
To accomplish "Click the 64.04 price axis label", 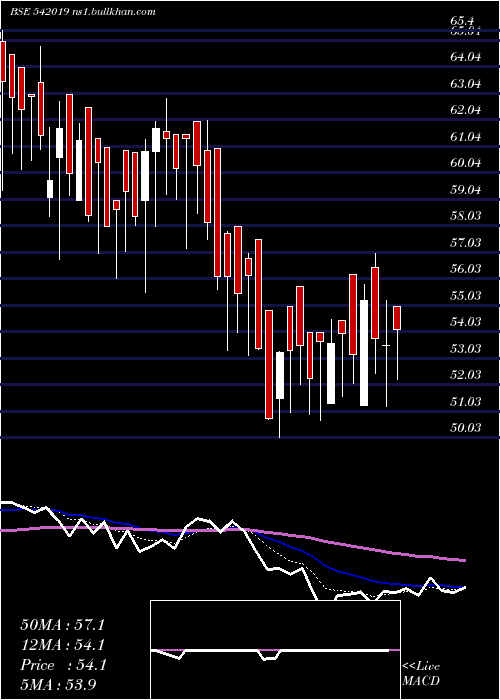I will pos(466,57).
